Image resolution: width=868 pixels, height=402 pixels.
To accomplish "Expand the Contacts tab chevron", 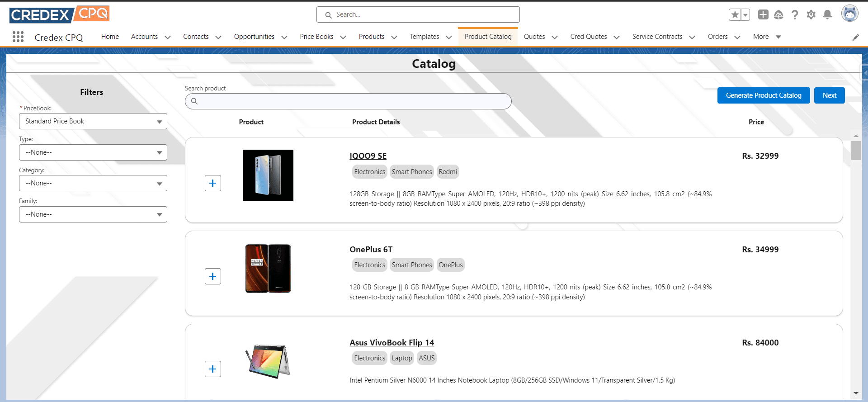I will (x=218, y=37).
